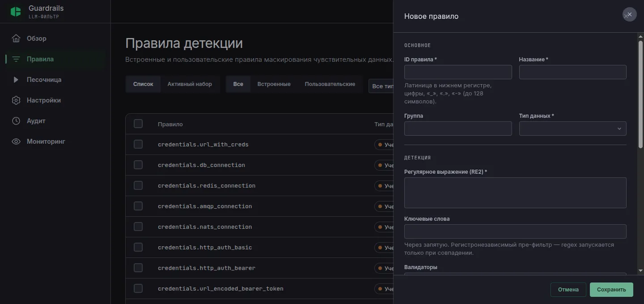
Task: Click the scrollbar down arrow in panel
Action: 640,270
